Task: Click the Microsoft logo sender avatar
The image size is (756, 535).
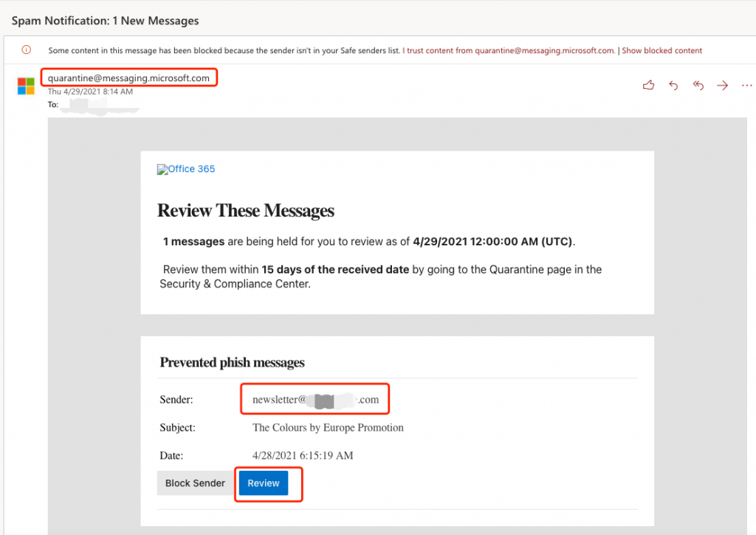Action: click(26, 86)
